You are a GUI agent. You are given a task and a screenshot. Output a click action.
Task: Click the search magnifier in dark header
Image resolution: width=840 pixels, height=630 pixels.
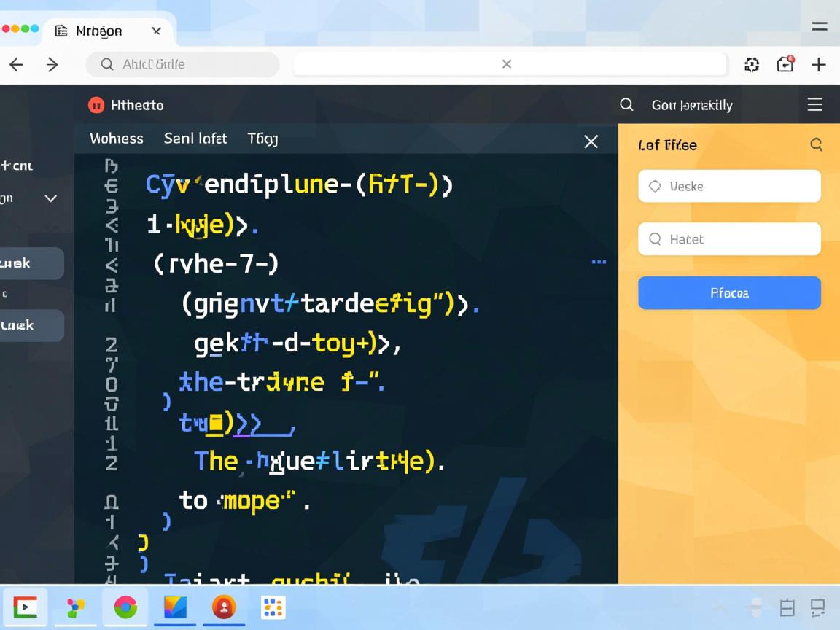[626, 105]
